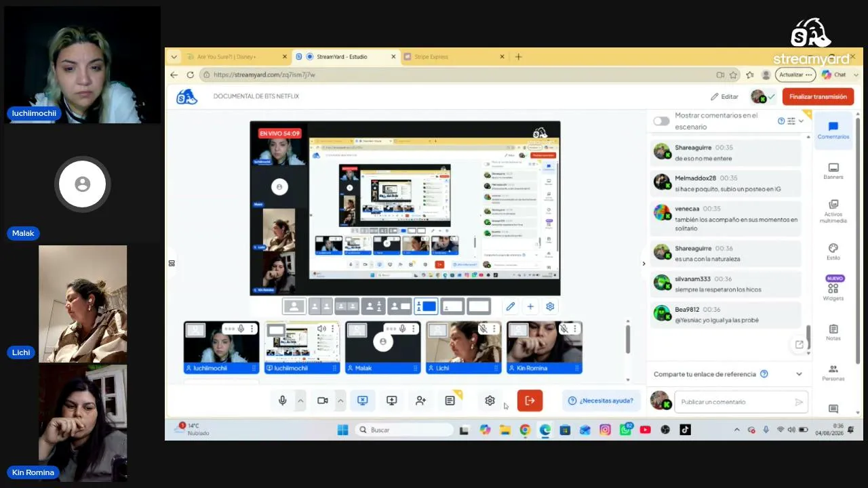Image resolution: width=868 pixels, height=488 pixels.
Task: Click the comment settings sliders icon
Action: pos(791,121)
